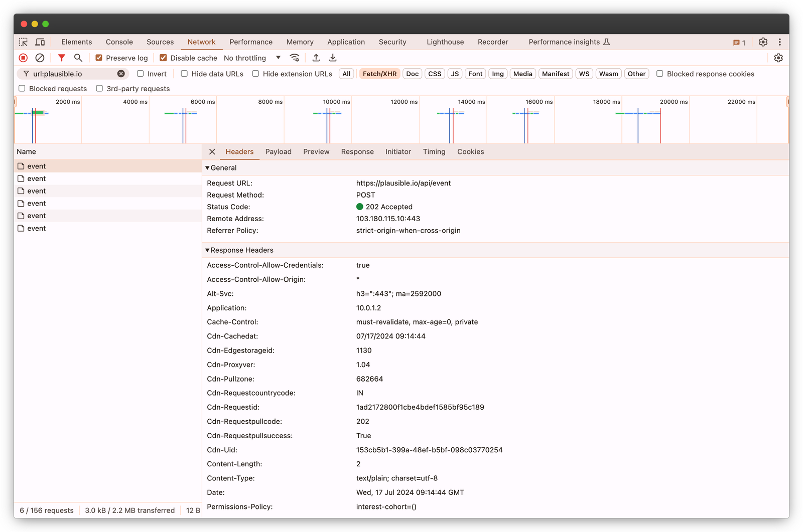Apply the Fetch/XHR request filter
Image resolution: width=803 pixels, height=532 pixels.
click(379, 73)
